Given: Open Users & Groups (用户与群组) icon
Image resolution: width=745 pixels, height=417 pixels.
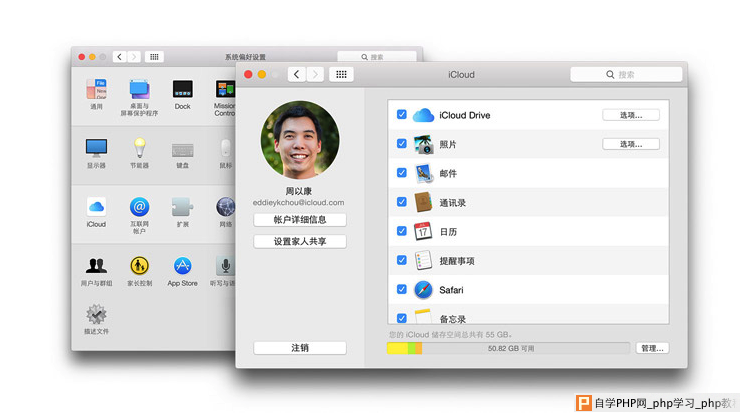Looking at the screenshot, I should click(96, 265).
